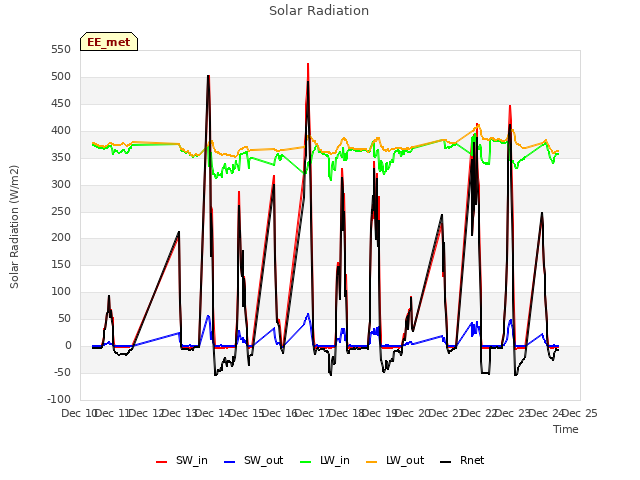Click the 200 y-axis tick label

point(61,238)
